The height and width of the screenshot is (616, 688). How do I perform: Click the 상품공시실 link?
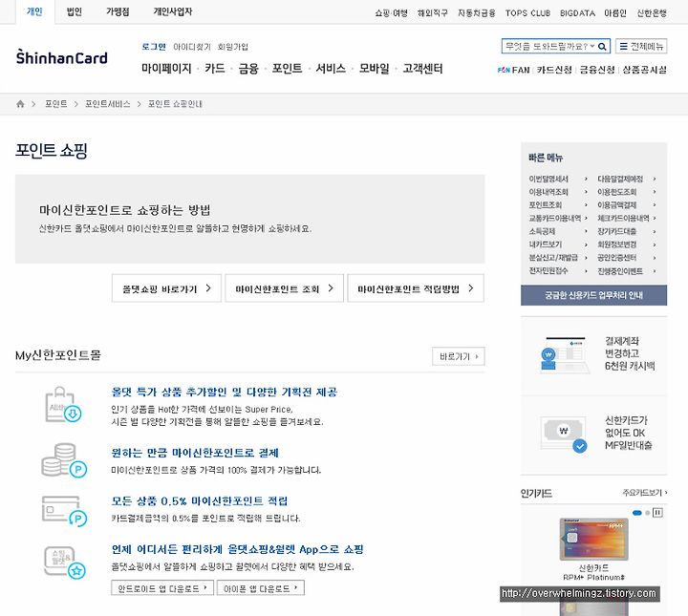point(645,70)
